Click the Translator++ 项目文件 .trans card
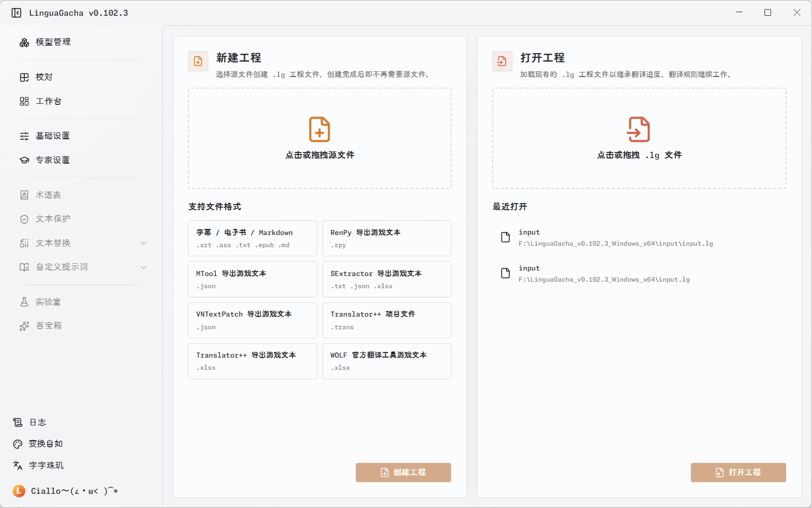 387,320
